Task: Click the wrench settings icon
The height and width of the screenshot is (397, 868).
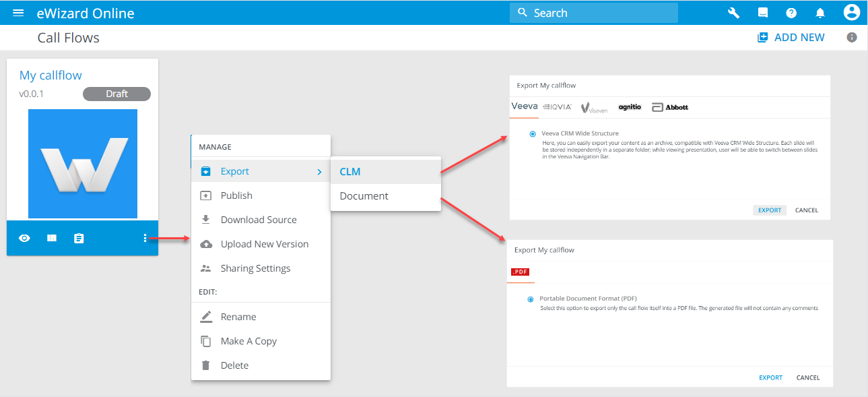Action: tap(734, 13)
